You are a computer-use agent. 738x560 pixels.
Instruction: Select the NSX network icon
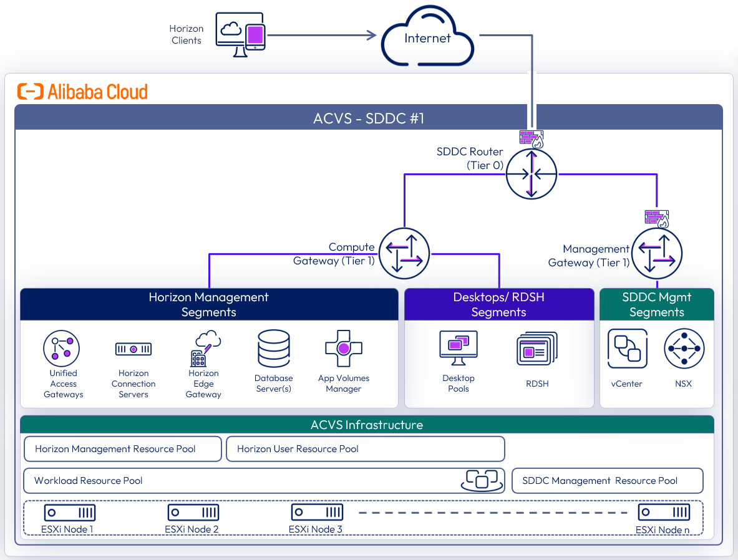coord(684,349)
